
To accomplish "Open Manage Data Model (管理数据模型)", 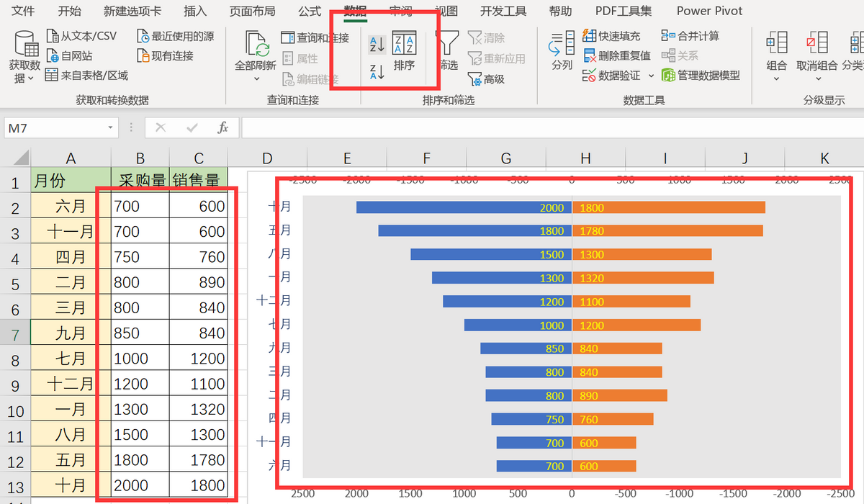I will 701,75.
